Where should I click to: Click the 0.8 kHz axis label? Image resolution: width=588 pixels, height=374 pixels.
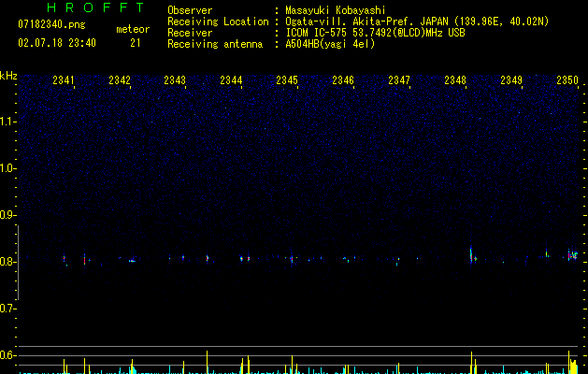pos(7,262)
